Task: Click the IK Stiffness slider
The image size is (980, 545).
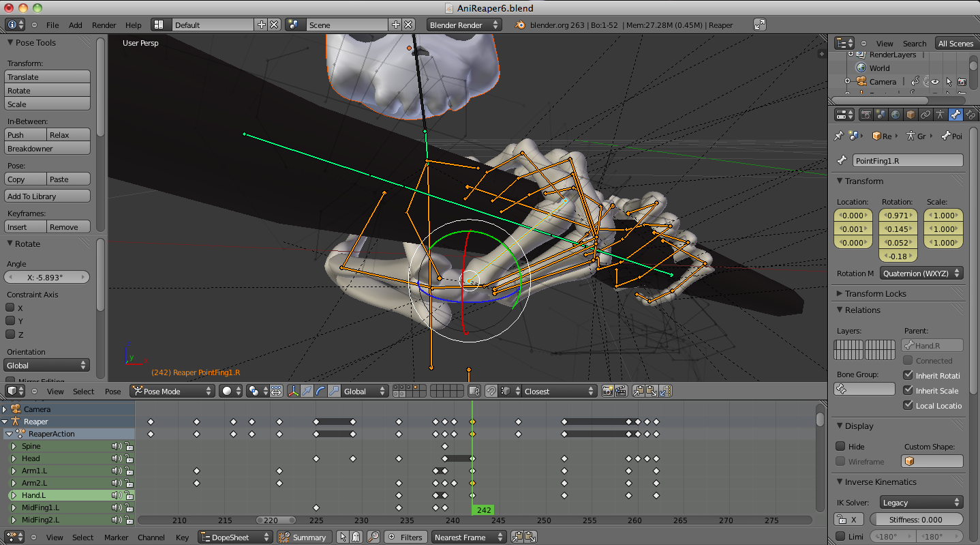Action: tap(916, 520)
